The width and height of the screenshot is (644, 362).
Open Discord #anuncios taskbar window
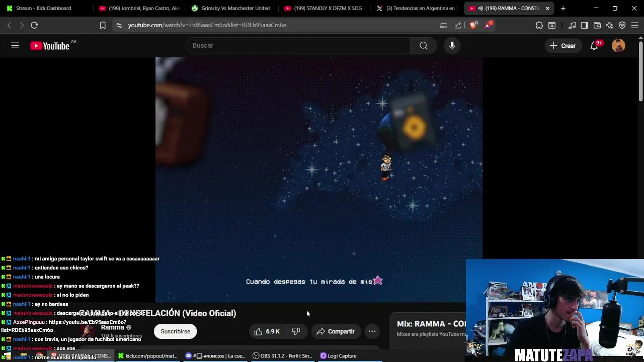tap(215, 356)
